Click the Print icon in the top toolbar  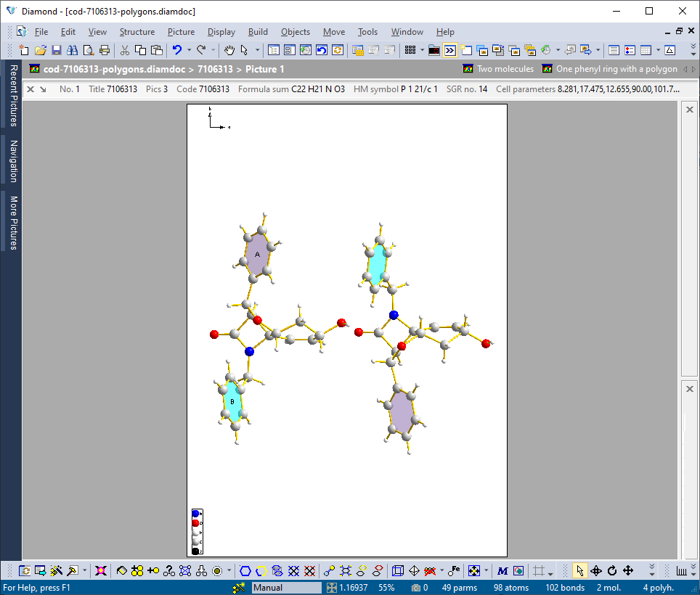tap(105, 51)
